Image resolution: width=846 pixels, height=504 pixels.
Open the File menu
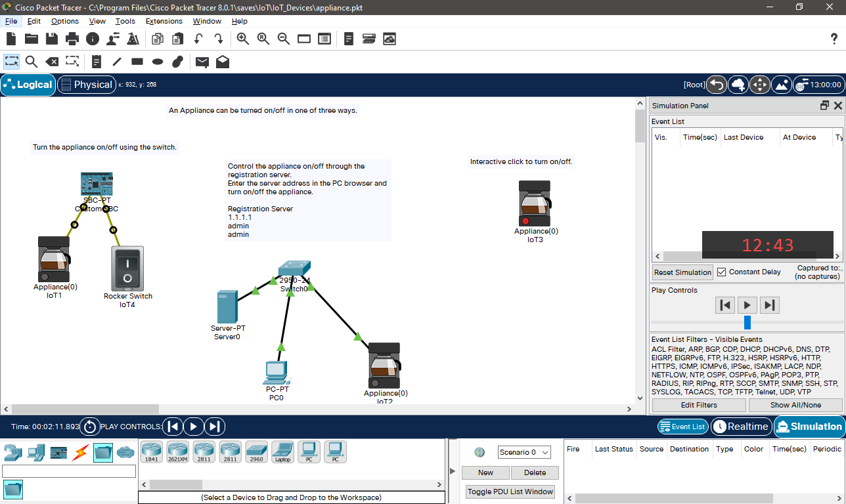pos(11,21)
